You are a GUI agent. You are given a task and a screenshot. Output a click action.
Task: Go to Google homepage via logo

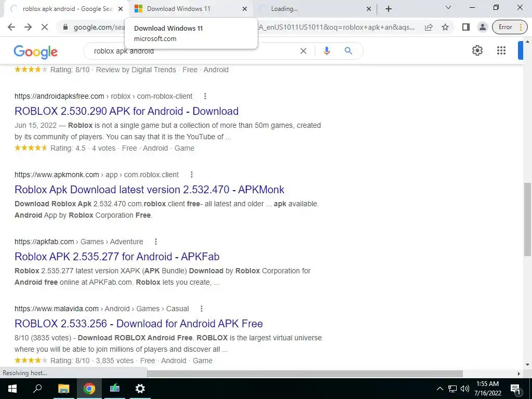(x=36, y=51)
